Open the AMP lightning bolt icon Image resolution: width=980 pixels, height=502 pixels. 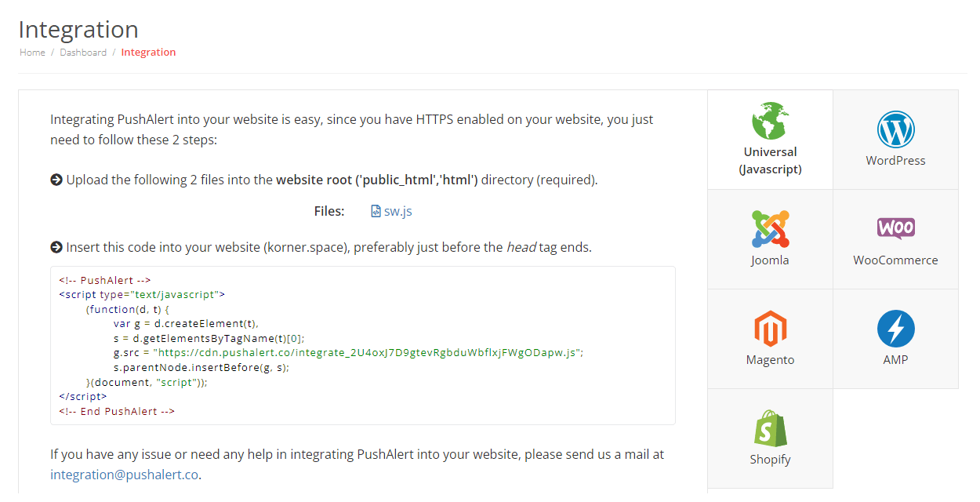(895, 329)
